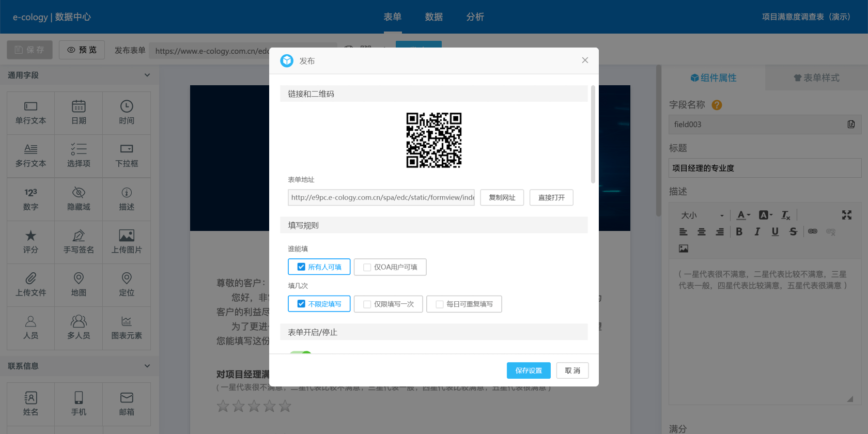
Task: Add a 手机 mobile phone field
Action: click(79, 405)
